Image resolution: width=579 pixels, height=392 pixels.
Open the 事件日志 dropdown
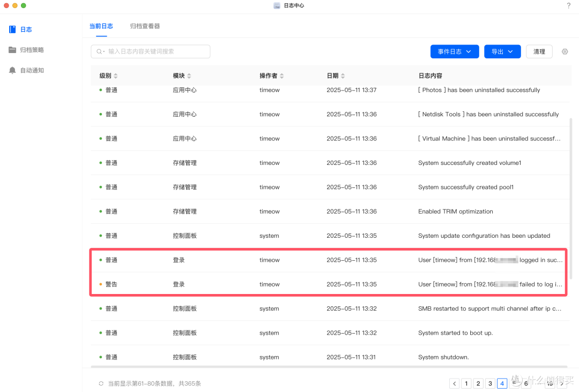(x=455, y=51)
